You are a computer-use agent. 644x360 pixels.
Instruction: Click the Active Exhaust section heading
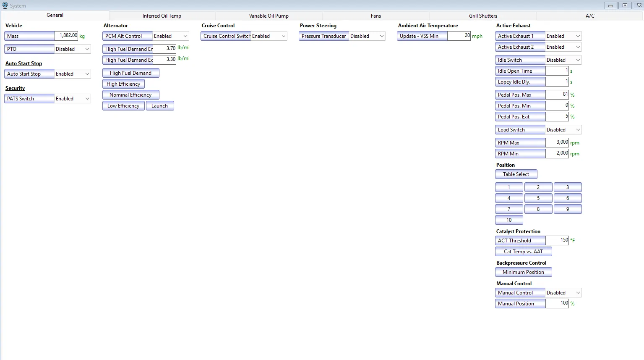coord(513,26)
